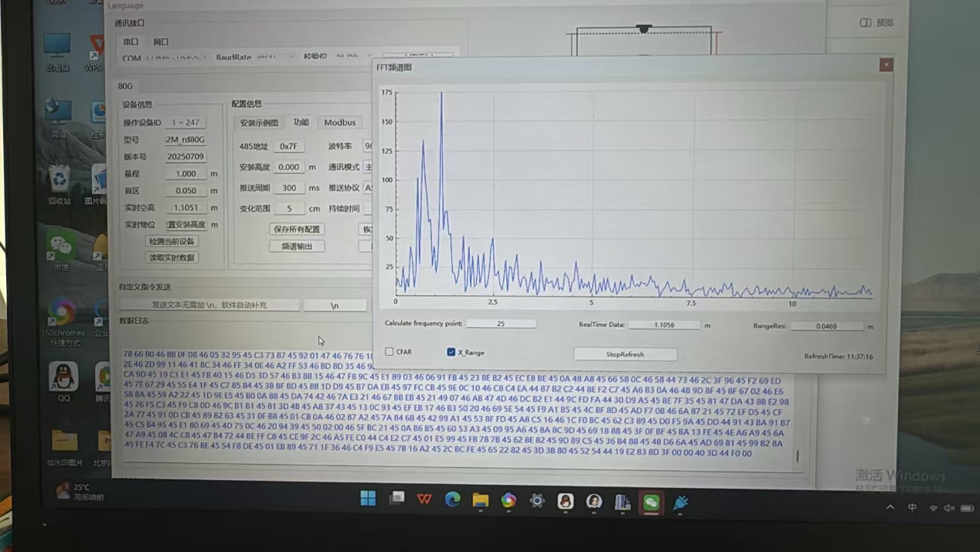
Task: Click the 版本号 field showing 20250709
Action: pos(185,156)
